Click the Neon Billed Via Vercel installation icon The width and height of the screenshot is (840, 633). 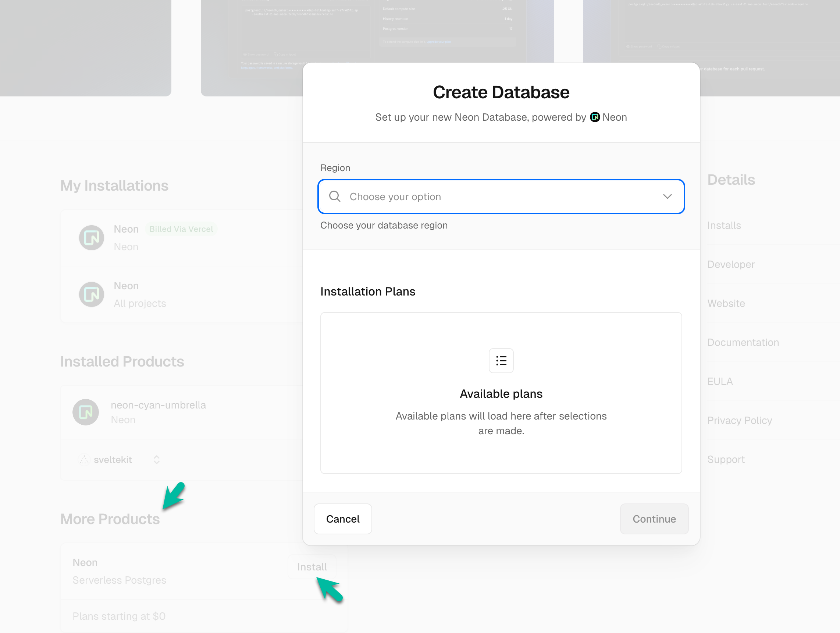point(92,238)
